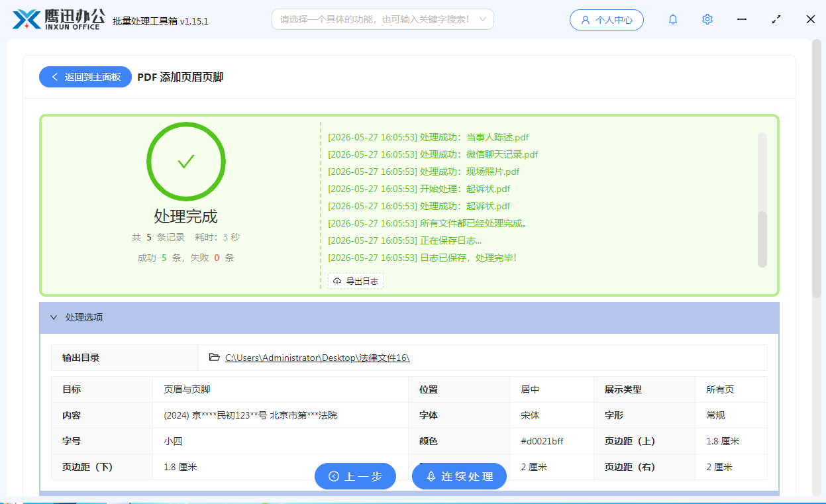The image size is (826, 504).
Task: Go back to the previous step
Action: pos(355,476)
